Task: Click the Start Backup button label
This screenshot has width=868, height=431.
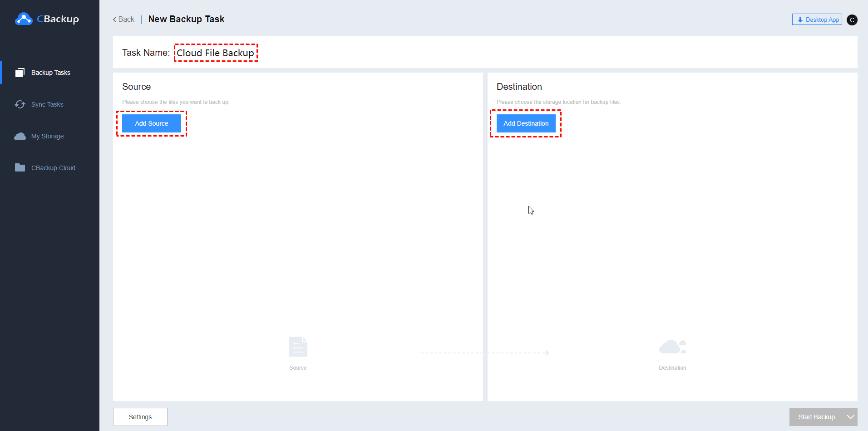Action: click(816, 417)
